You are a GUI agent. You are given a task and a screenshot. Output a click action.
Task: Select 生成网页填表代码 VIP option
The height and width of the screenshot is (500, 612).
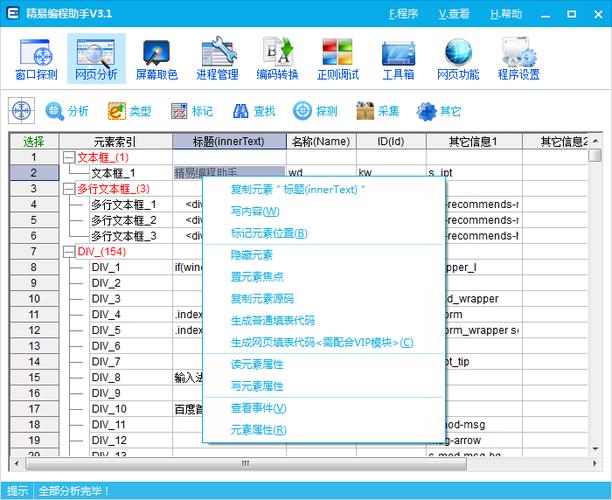point(322,343)
